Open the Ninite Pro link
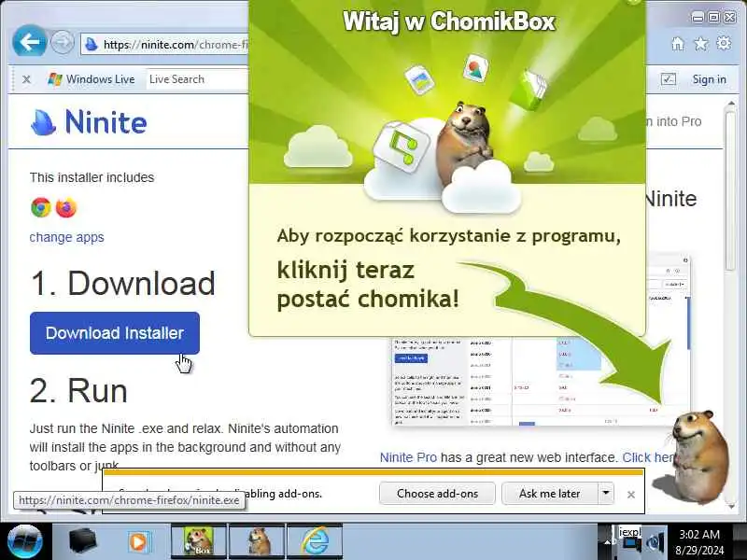 [x=408, y=457]
